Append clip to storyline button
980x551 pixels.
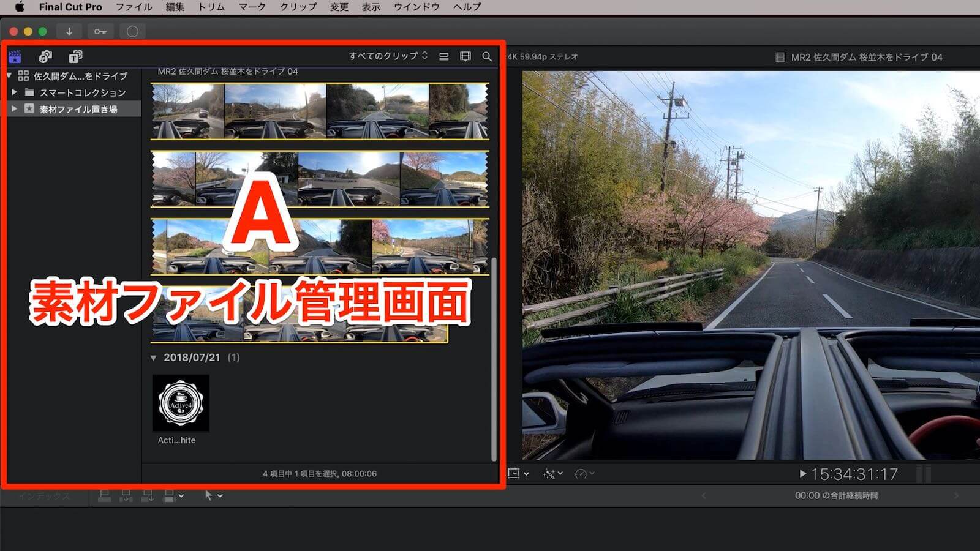click(147, 495)
